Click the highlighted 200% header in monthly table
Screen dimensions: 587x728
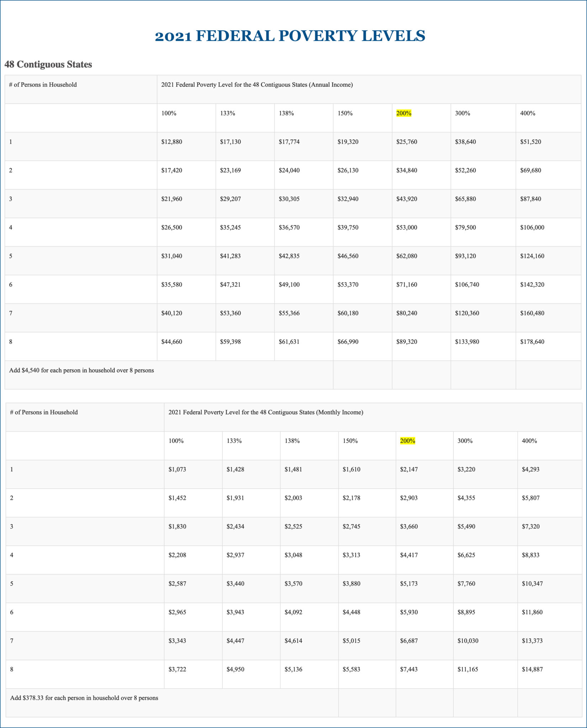pos(408,441)
